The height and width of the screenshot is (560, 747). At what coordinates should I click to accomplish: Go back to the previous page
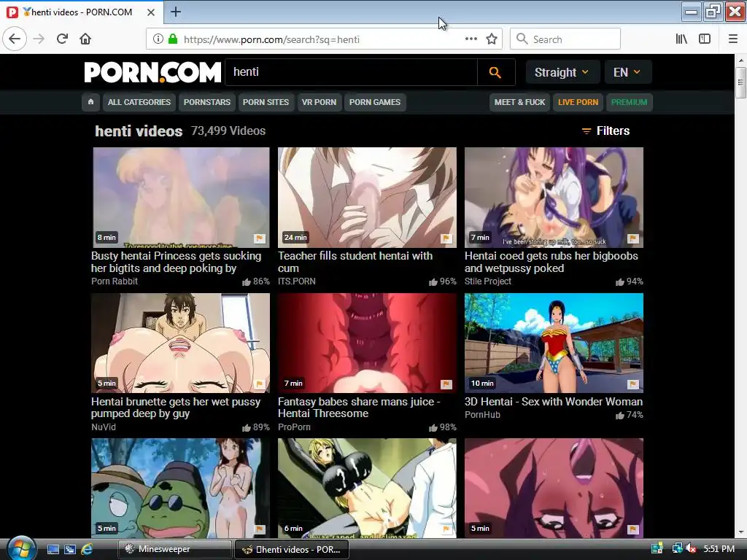pyautogui.click(x=15, y=39)
